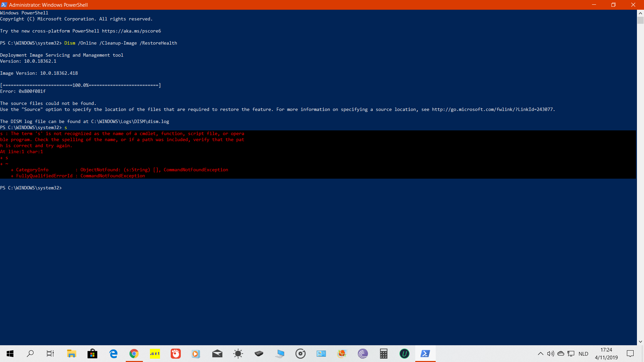
Task: Open the Mail envelope taskbar icon
Action: [x=217, y=354]
